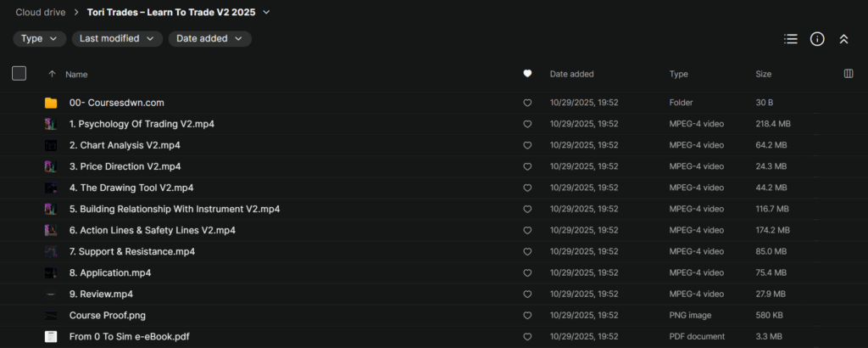868x348 pixels.
Task: Select the 8. Application.mp4 video thumbnail
Action: coord(51,273)
